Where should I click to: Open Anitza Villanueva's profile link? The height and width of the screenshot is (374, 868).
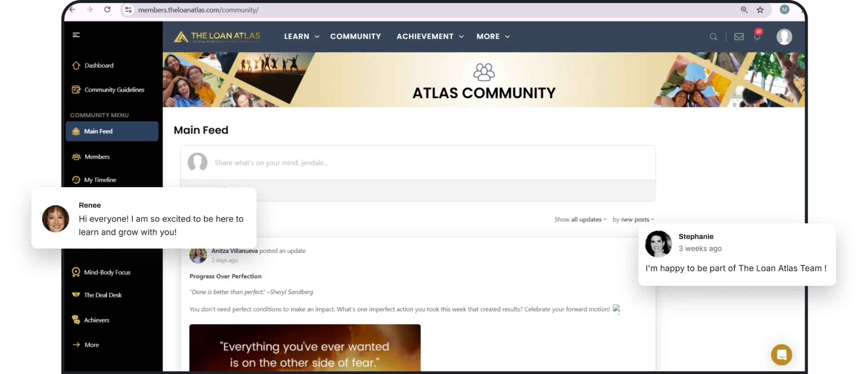coord(234,251)
